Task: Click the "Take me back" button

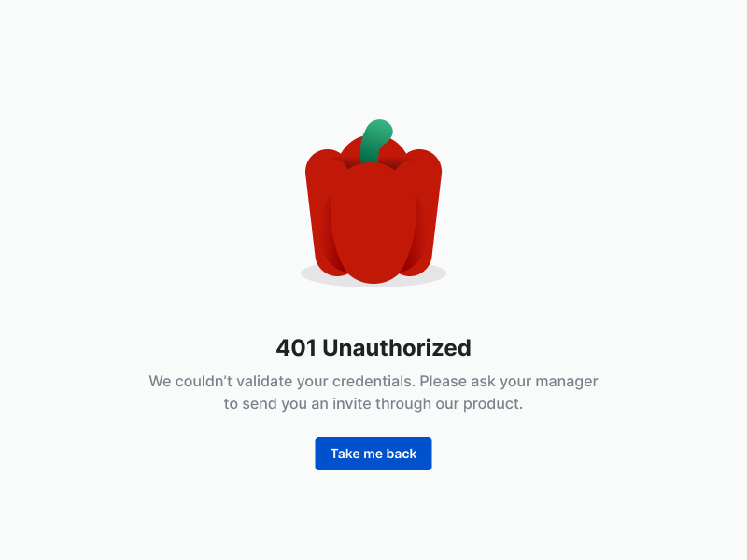Action: click(x=373, y=454)
